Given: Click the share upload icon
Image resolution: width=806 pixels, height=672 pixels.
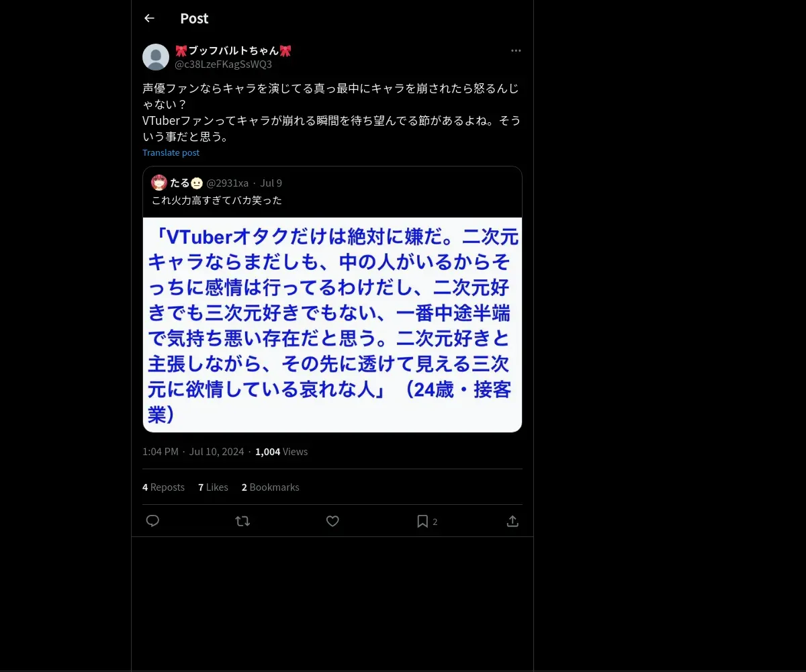Looking at the screenshot, I should (x=512, y=521).
